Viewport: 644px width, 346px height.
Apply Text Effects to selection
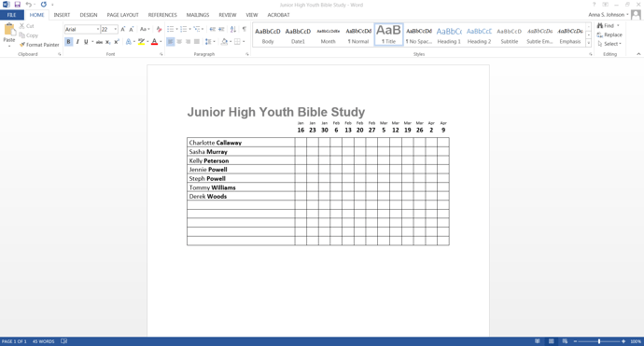129,41
